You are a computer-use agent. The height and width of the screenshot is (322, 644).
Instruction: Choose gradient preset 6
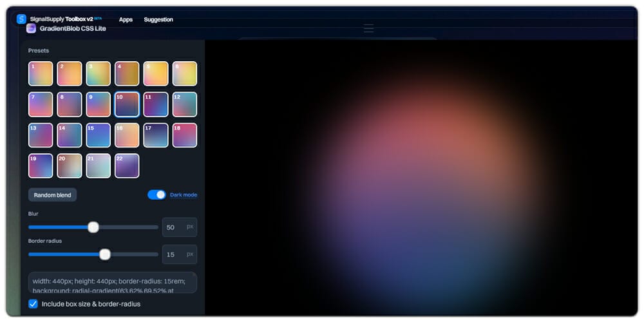185,73
